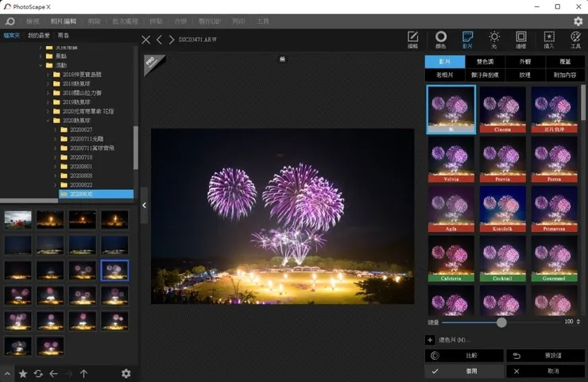Expand the 濾色片 section with plus

430,340
